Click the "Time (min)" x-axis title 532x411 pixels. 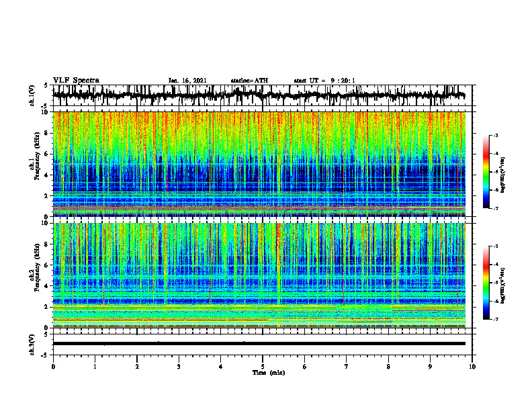tap(269, 373)
